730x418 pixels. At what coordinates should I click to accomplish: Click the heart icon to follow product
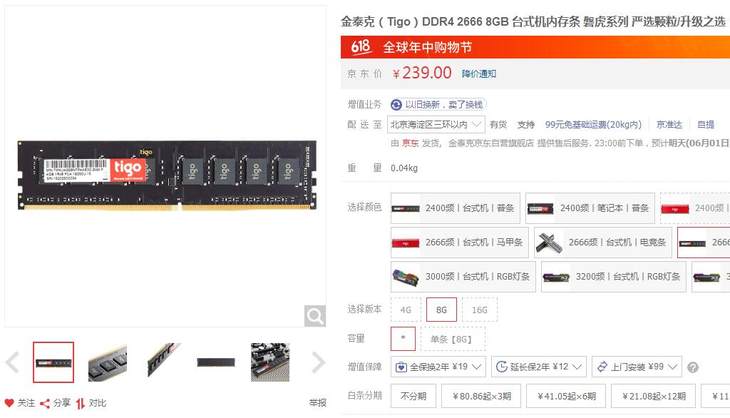click(x=9, y=403)
